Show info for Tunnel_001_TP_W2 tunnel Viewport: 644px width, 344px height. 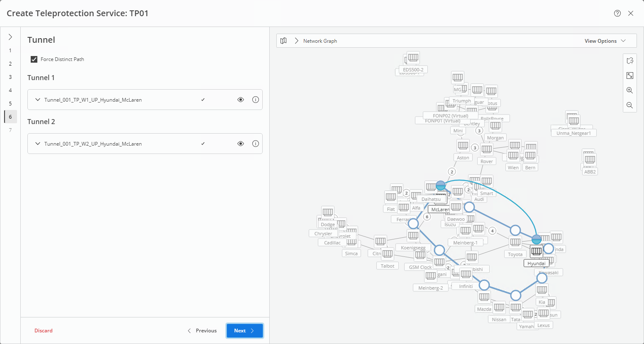(x=256, y=144)
